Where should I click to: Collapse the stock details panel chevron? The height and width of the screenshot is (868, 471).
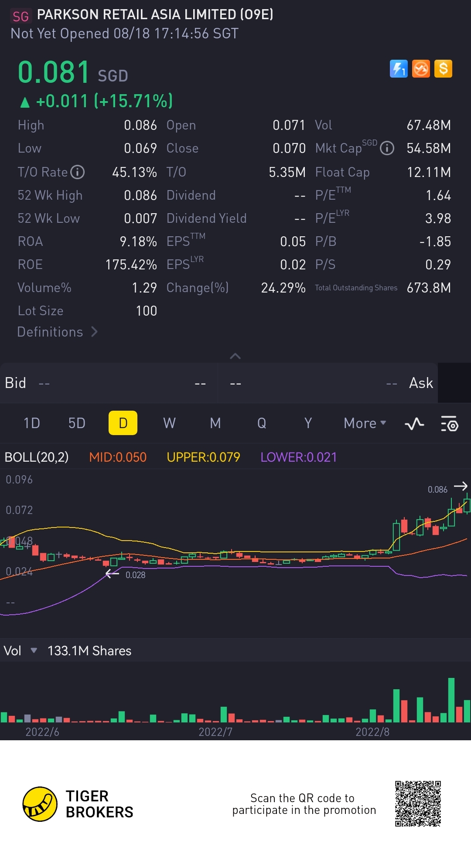pos(235,356)
